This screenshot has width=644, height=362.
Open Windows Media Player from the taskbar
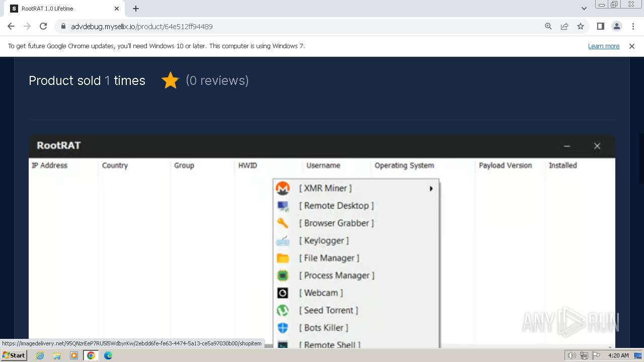coord(74,355)
